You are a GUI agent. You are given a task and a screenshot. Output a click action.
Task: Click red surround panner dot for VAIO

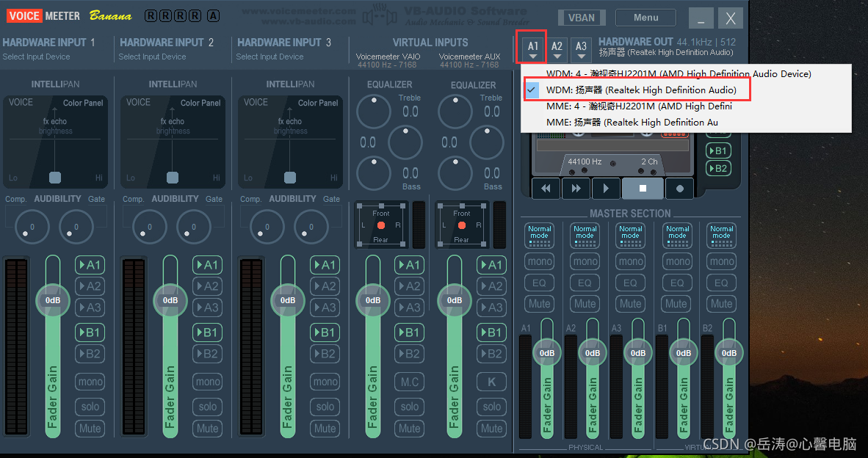(381, 225)
